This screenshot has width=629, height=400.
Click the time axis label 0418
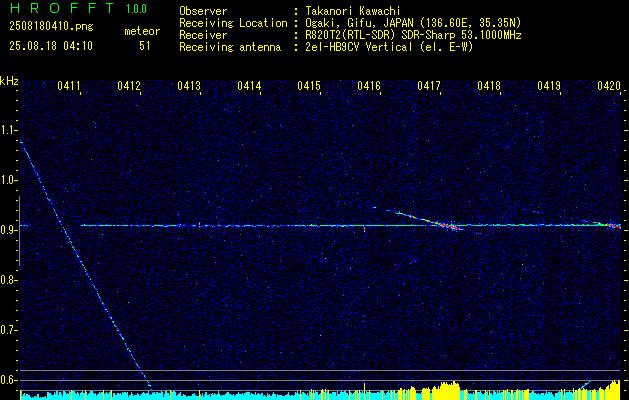point(489,85)
